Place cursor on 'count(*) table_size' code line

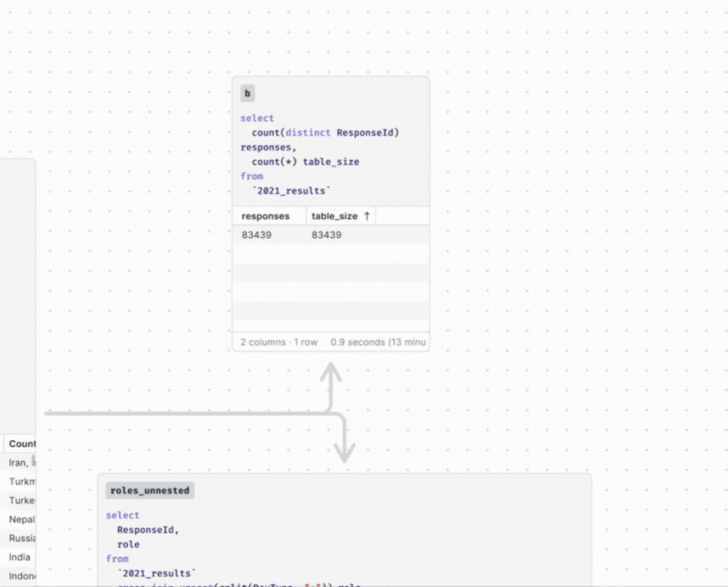tap(305, 162)
